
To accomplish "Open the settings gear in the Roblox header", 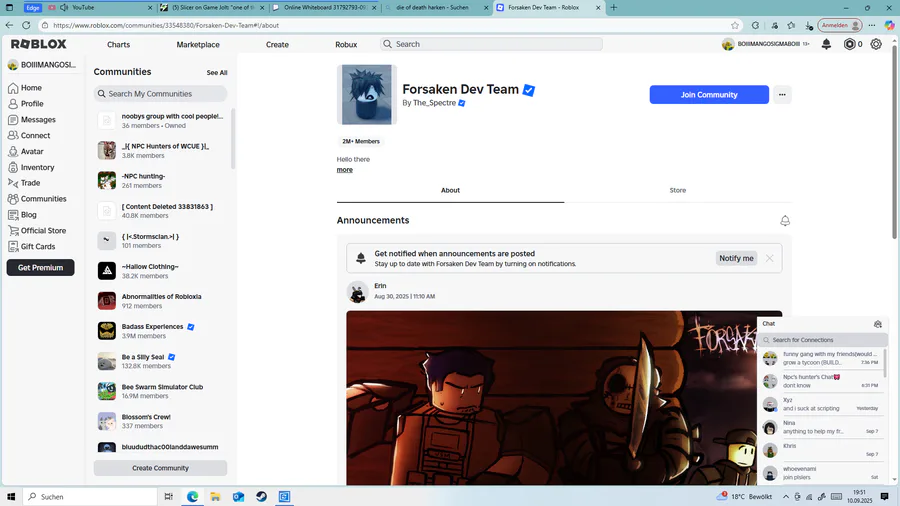I will click(876, 44).
